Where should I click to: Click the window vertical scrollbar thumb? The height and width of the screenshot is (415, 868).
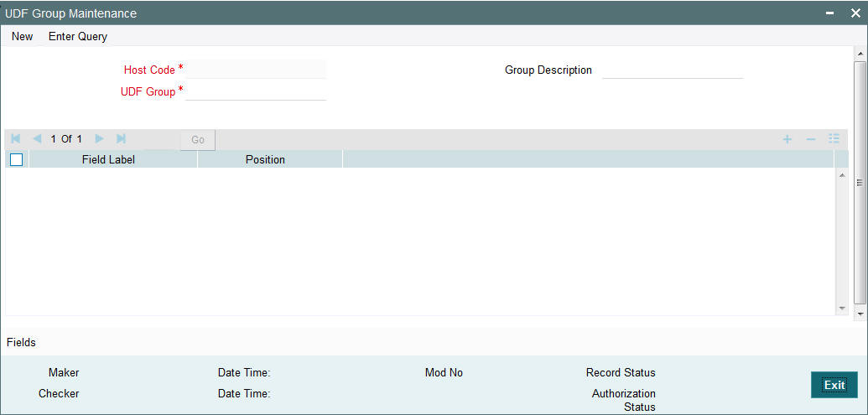point(860,183)
